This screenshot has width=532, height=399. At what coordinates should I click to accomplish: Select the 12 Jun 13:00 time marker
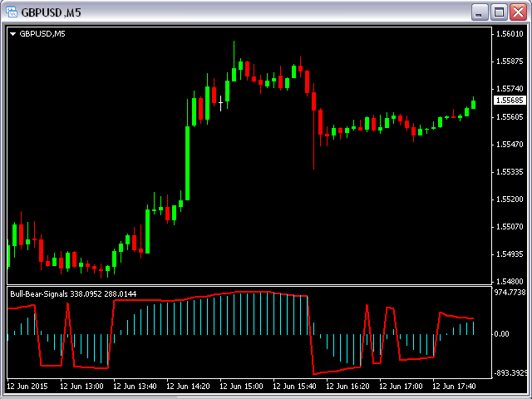point(81,387)
